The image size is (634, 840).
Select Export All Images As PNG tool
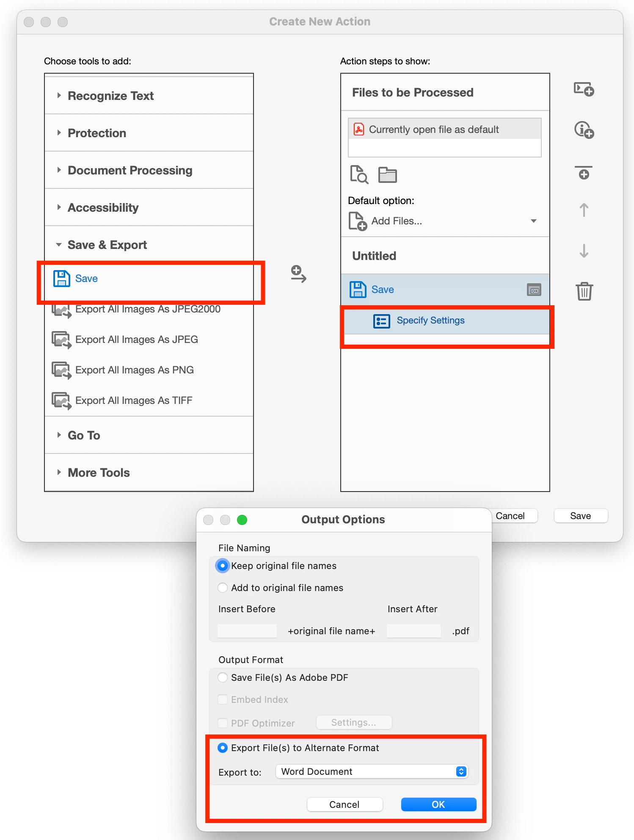pos(149,370)
